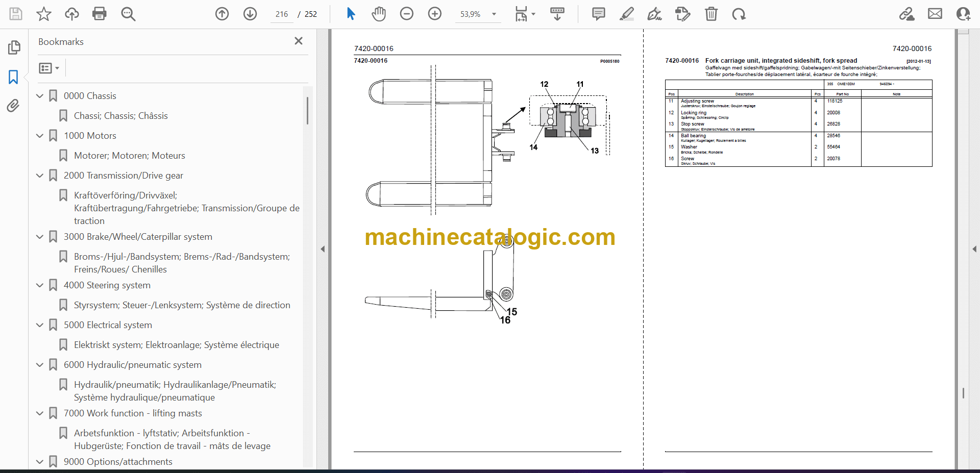Collapse the 0000 Chassis bookmark

pyautogui.click(x=40, y=96)
